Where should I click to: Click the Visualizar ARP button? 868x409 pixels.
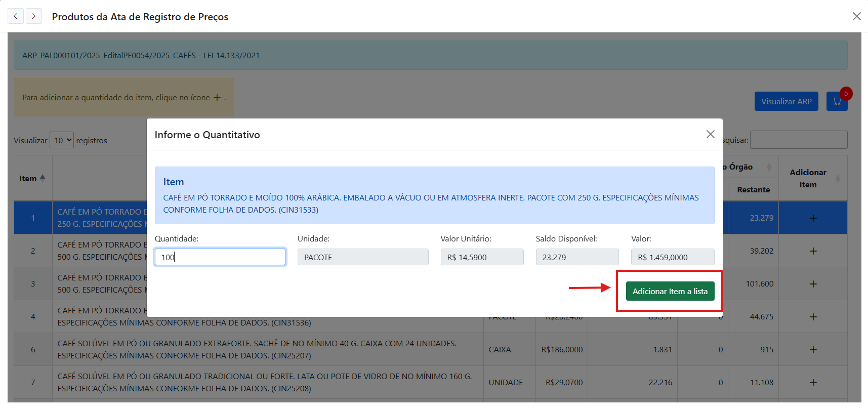(x=786, y=101)
